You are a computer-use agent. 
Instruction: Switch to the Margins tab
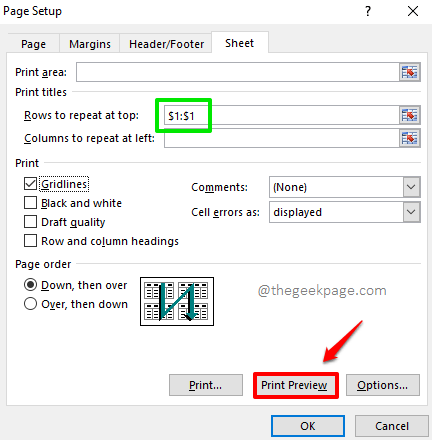(90, 44)
